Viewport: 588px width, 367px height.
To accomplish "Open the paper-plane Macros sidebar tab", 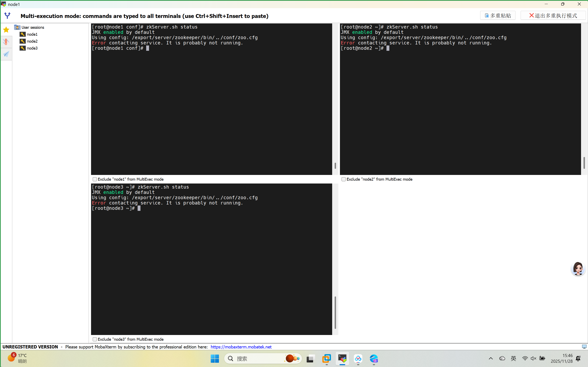I will tap(6, 54).
